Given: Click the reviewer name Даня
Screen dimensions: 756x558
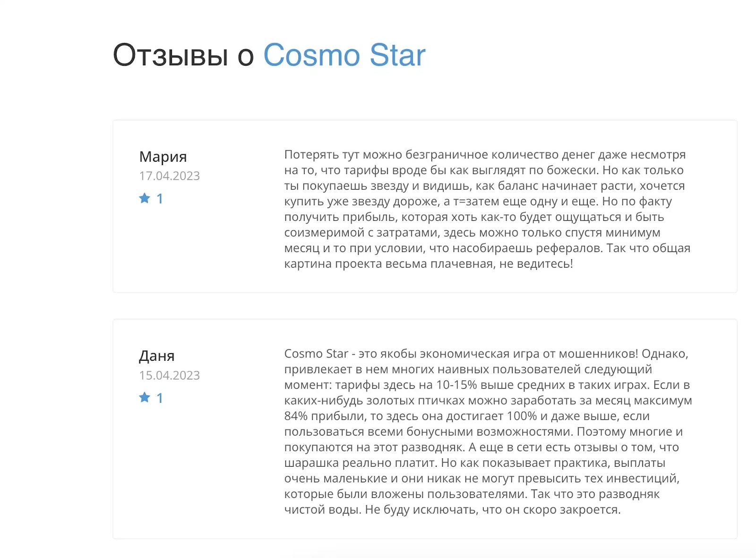Looking at the screenshot, I should pyautogui.click(x=157, y=356).
